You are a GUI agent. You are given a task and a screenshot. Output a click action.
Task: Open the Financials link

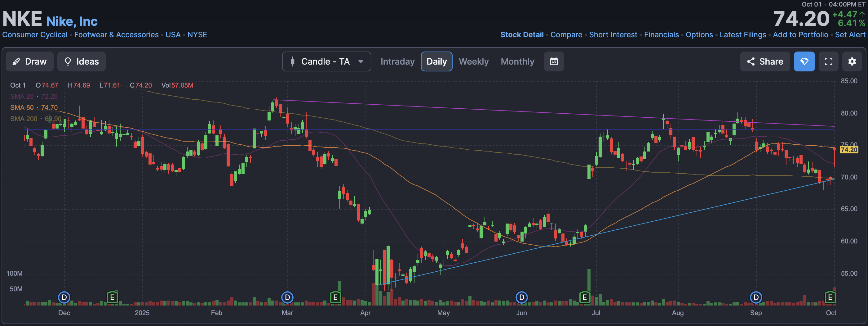661,35
